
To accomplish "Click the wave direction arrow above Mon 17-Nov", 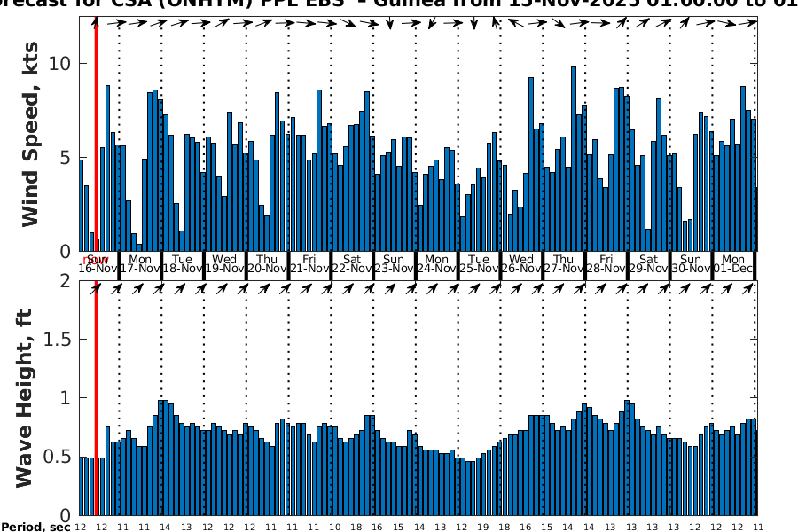I will pos(139,288).
